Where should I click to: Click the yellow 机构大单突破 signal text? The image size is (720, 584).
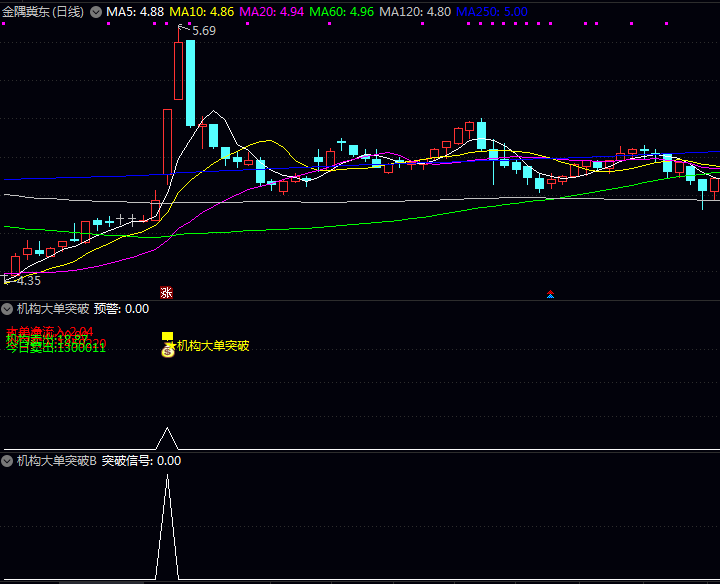click(x=213, y=346)
